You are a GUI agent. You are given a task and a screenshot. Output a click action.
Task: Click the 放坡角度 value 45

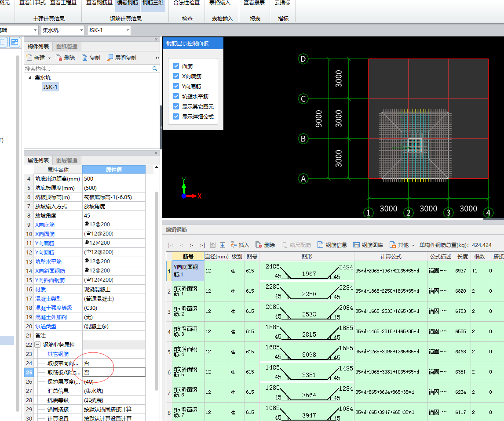tap(114, 215)
